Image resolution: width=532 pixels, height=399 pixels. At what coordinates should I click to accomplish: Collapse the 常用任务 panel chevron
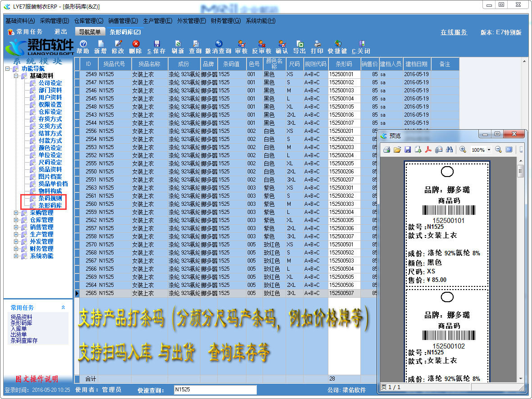click(x=63, y=308)
